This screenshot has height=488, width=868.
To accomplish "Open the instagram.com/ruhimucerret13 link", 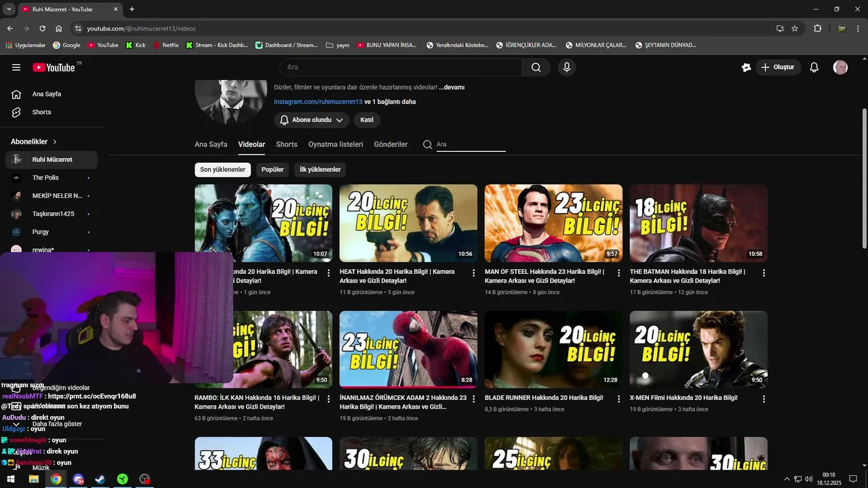I will click(x=318, y=102).
